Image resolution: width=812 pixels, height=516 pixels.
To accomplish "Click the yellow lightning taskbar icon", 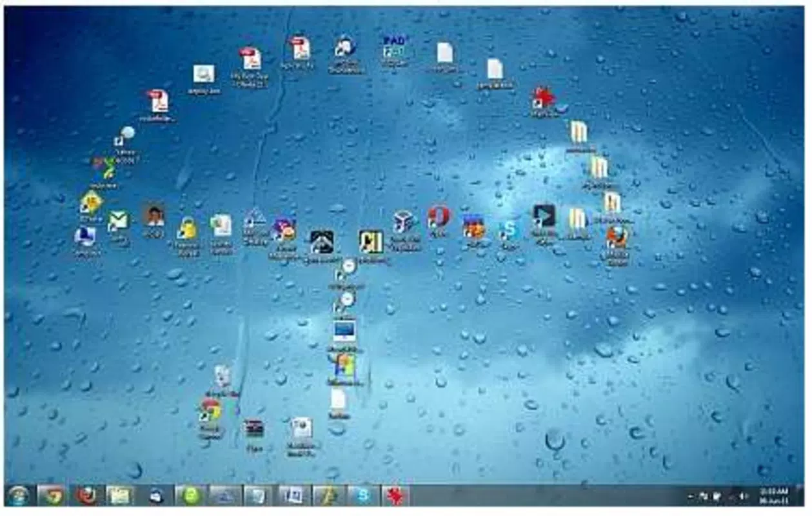I will pyautogui.click(x=328, y=496).
